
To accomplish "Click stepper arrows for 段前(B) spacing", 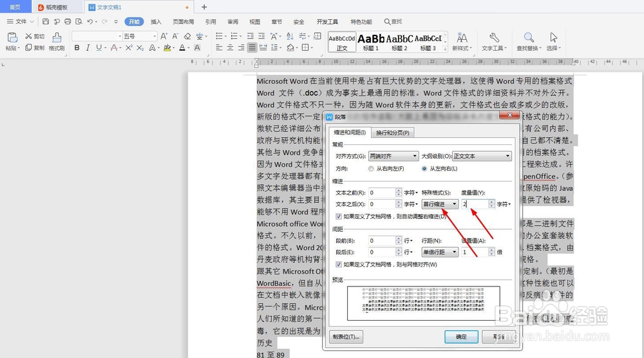I will point(399,241).
